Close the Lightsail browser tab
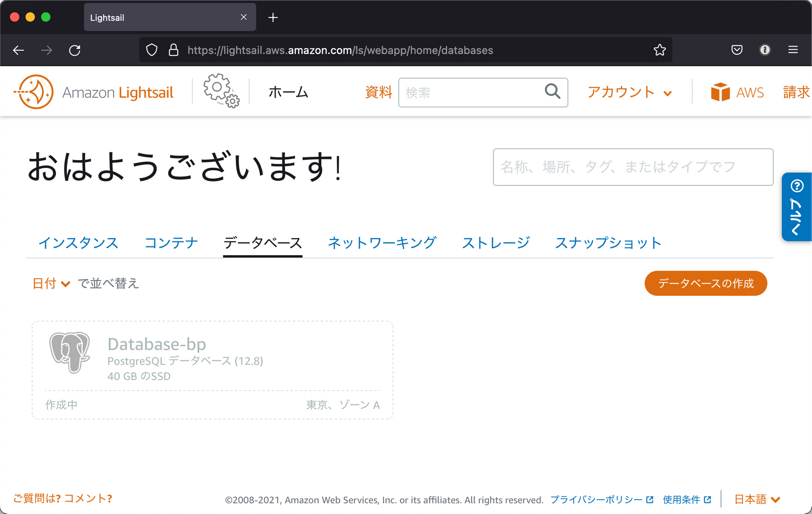 point(244,17)
